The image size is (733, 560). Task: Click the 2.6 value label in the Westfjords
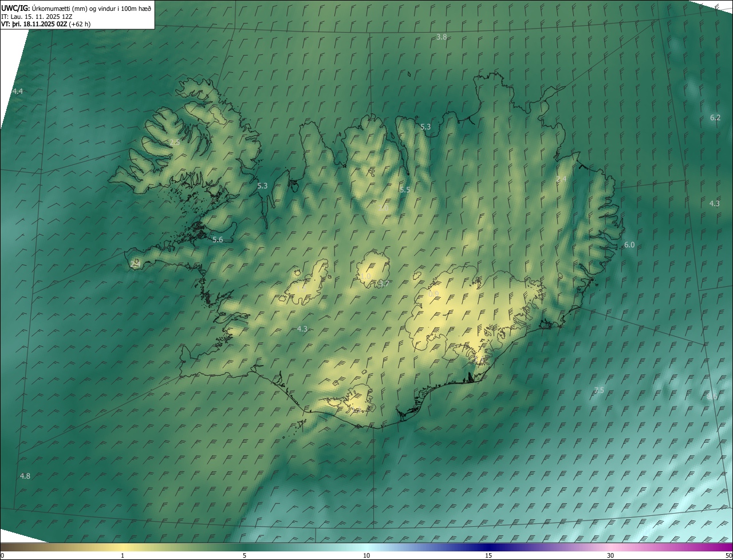(x=174, y=142)
